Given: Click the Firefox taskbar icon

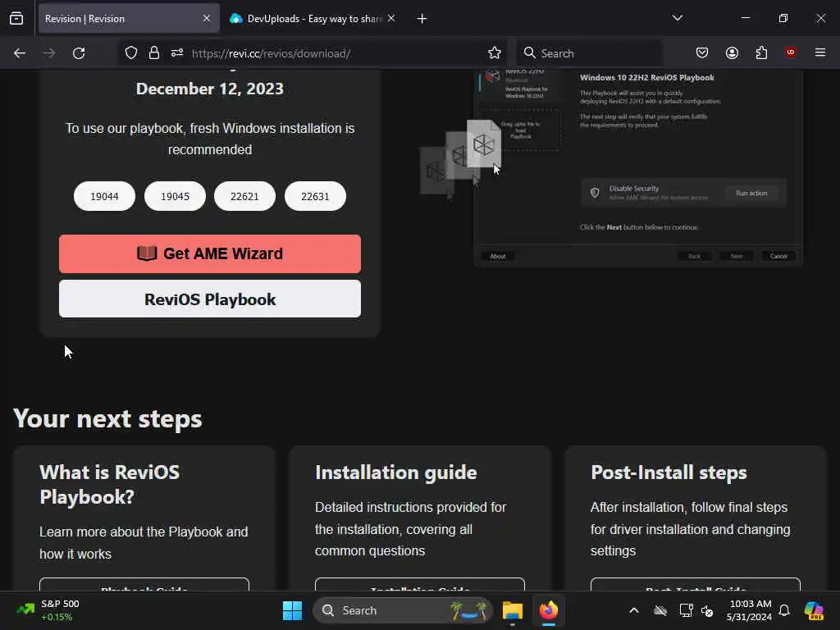Looking at the screenshot, I should coord(549,610).
